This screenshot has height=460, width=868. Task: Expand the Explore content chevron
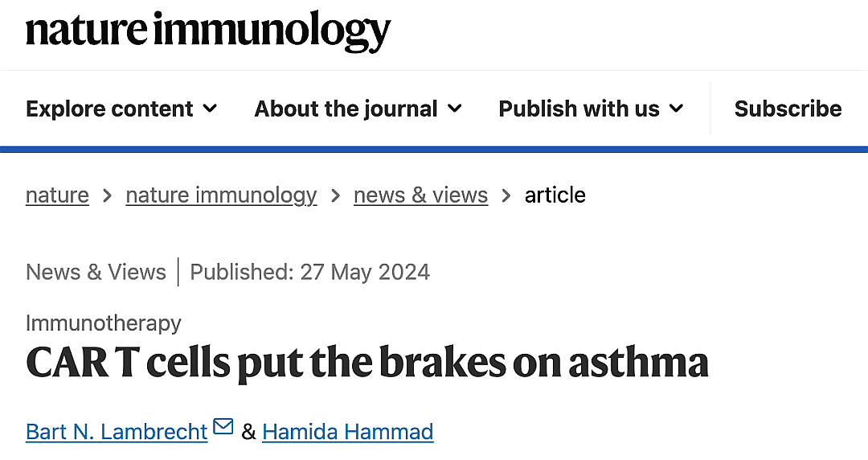pyautogui.click(x=210, y=108)
